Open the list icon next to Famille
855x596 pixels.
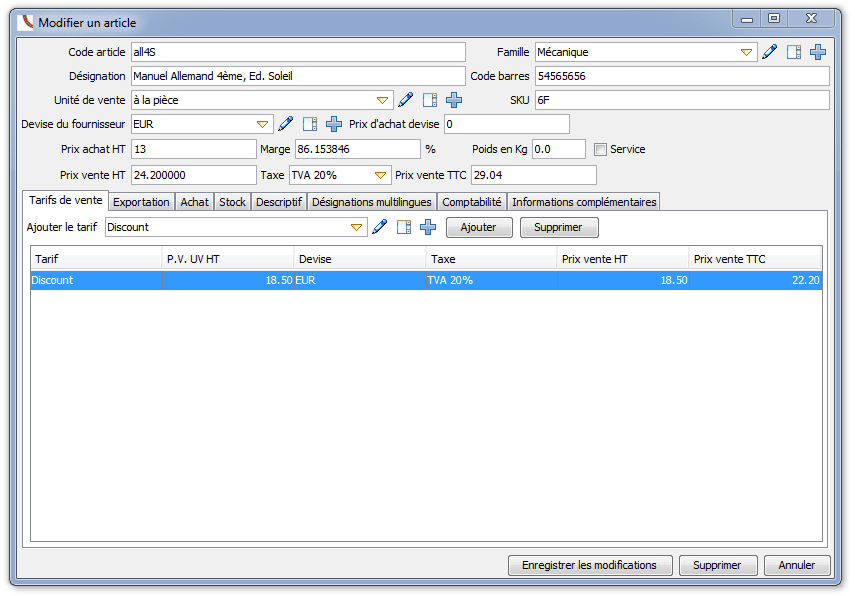click(794, 52)
